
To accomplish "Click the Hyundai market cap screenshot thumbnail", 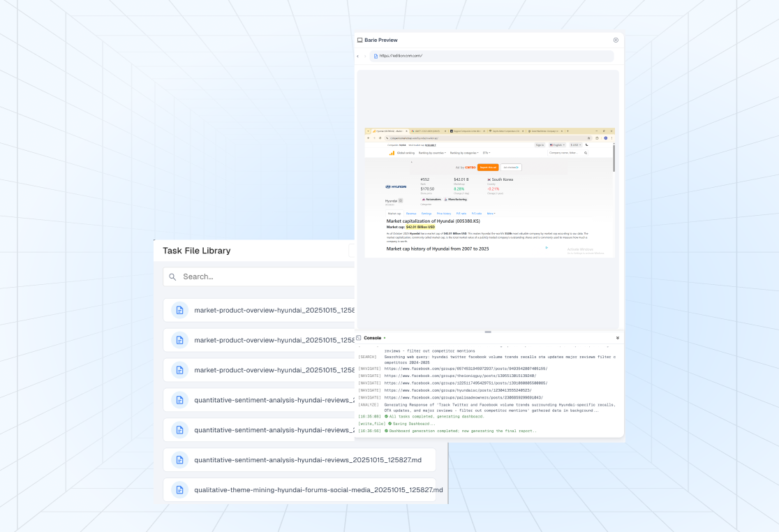I will click(x=489, y=193).
